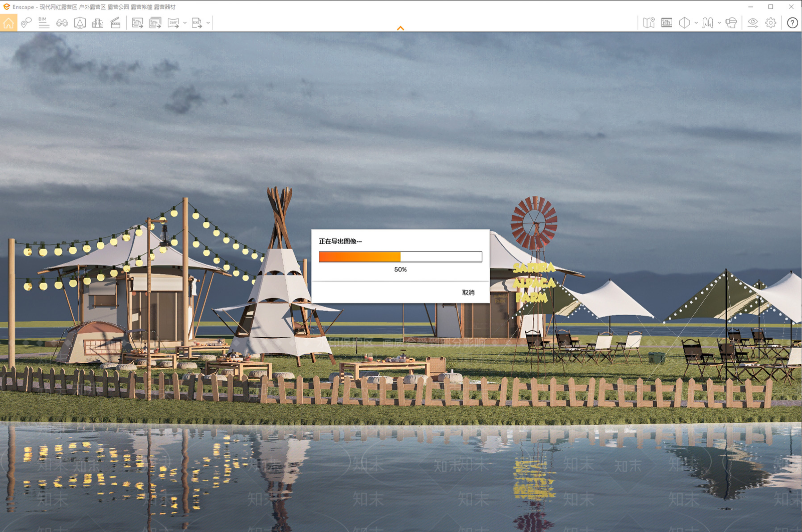Open the view management binoculars icon
Viewport: 802px width, 532px height.
click(62, 23)
